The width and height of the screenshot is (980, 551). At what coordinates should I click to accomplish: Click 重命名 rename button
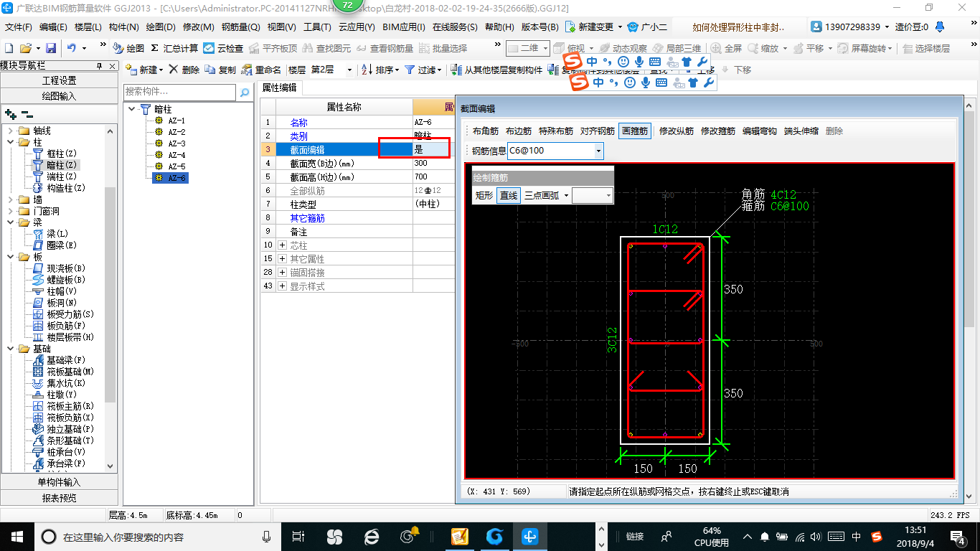pos(262,70)
